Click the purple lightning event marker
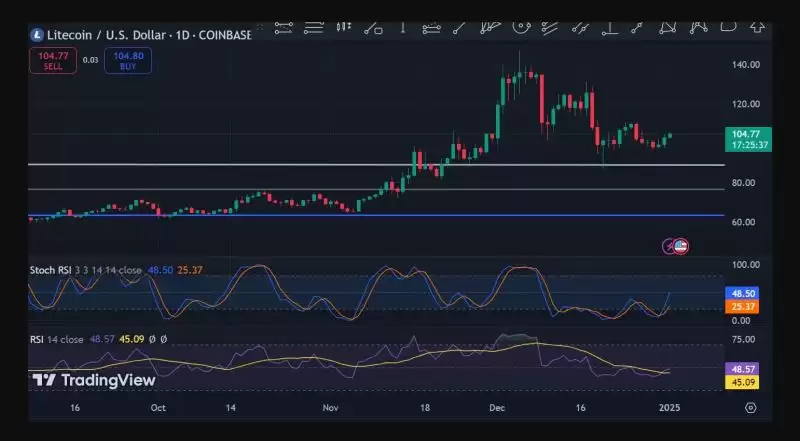The width and height of the screenshot is (800, 441). click(669, 245)
